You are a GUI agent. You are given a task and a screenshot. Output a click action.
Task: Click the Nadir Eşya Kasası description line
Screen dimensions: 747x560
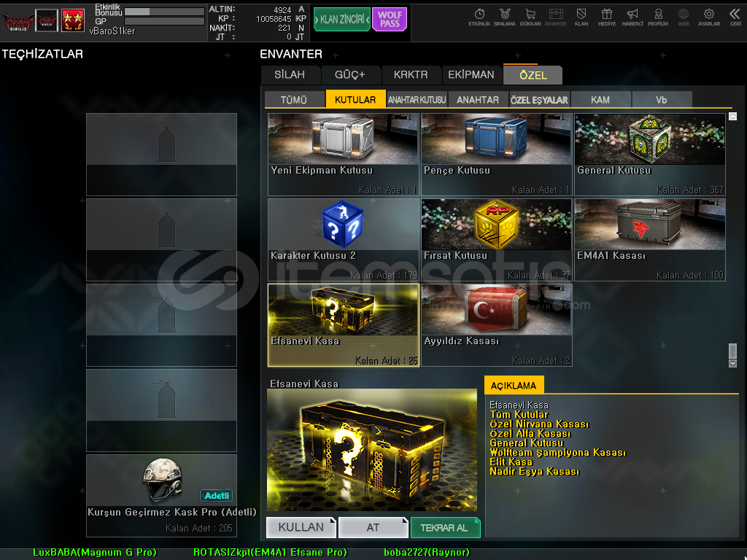coord(535,472)
